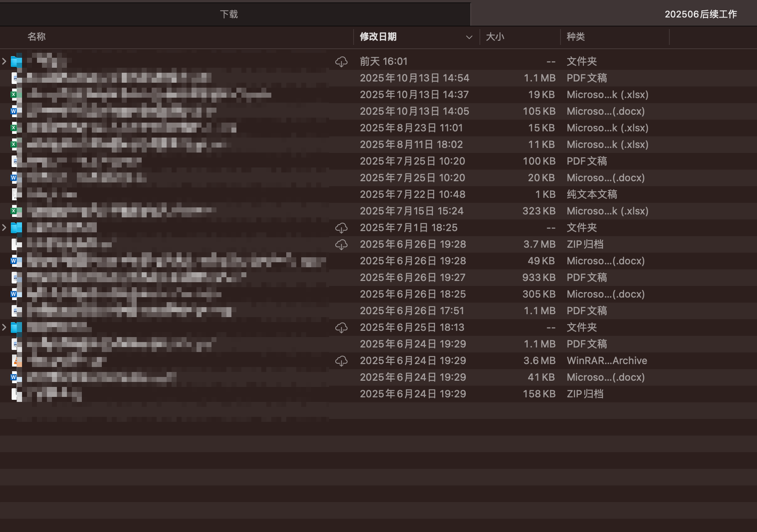Download the folder modified 2025年6月25日 18:13
This screenshot has height=532, width=757.
[x=341, y=328]
